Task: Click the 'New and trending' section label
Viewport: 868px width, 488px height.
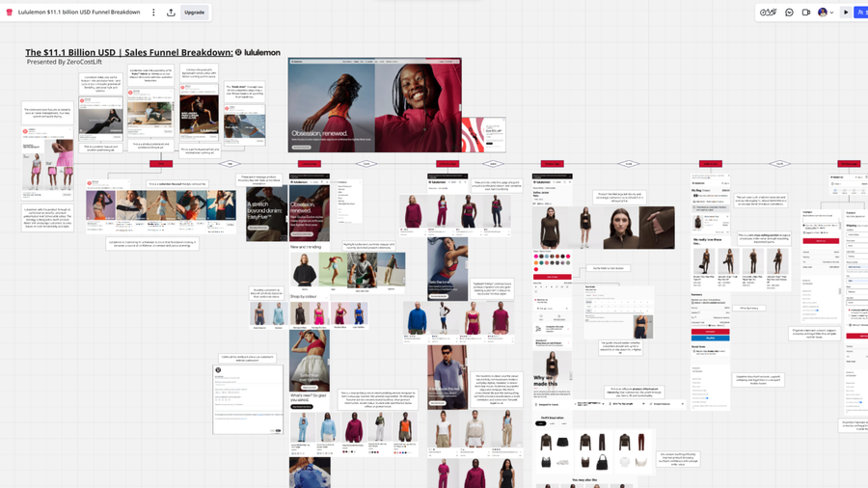Action: [x=306, y=247]
